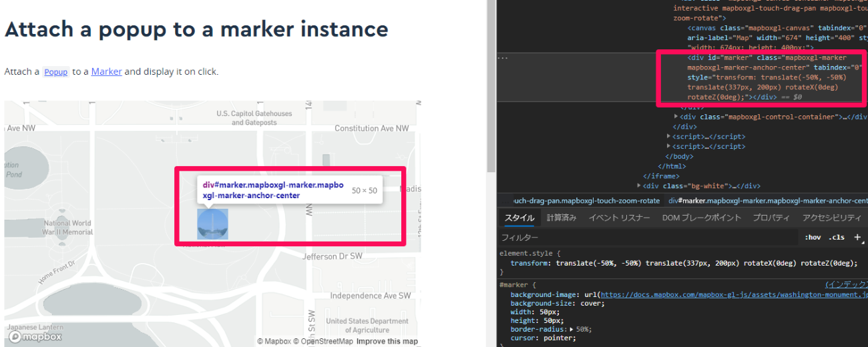Screen dimensions: 868x347
Task: Click the 'National World War II Memorial' label
Action: pos(67,228)
